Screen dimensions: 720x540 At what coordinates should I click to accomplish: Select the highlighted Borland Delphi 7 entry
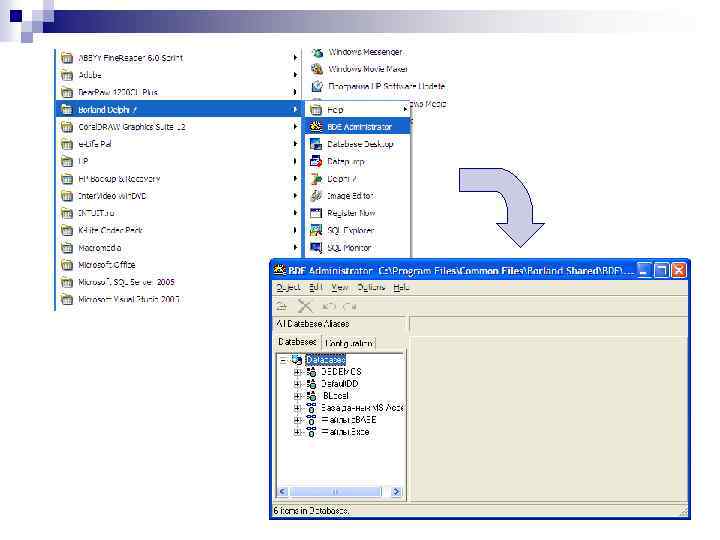[x=178, y=110]
